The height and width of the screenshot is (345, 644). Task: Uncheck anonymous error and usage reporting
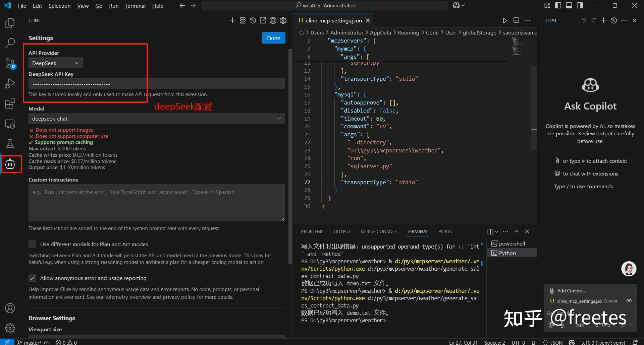click(x=33, y=278)
